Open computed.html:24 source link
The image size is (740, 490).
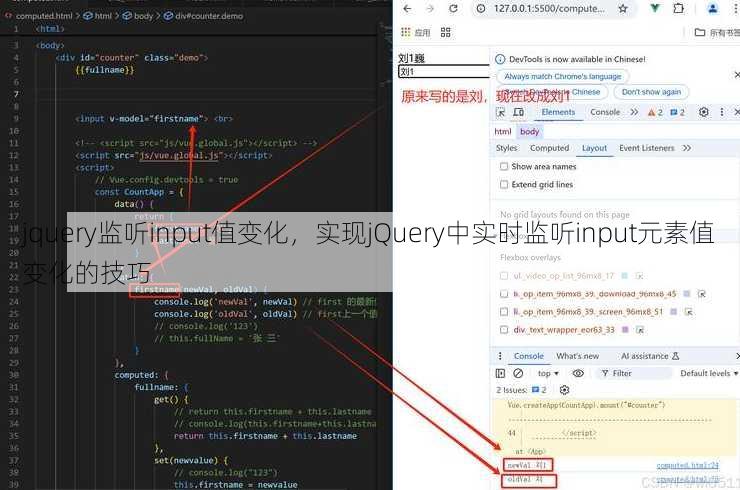coord(688,465)
